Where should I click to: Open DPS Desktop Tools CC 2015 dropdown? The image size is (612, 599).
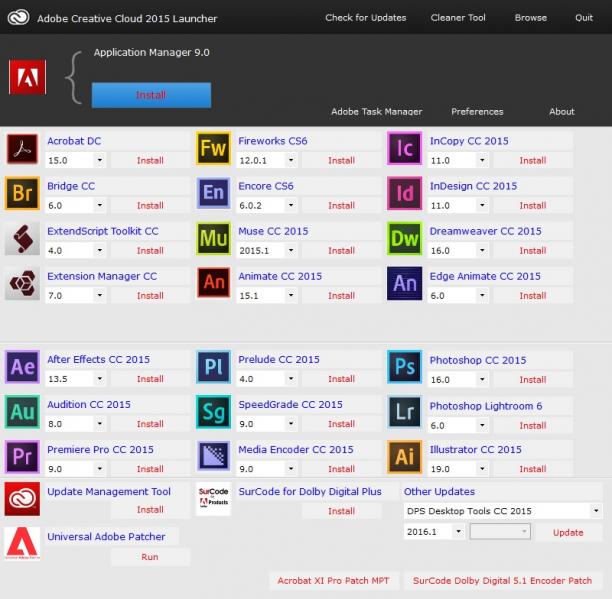[503, 511]
